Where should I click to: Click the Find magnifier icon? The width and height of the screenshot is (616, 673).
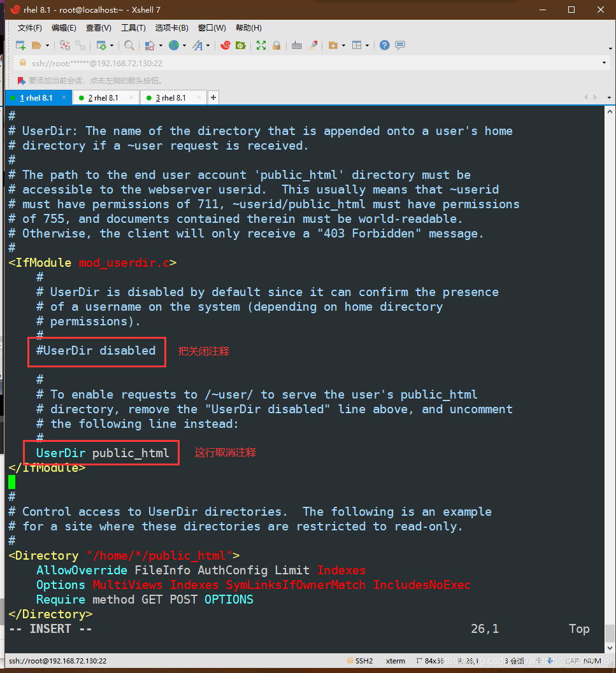(129, 45)
